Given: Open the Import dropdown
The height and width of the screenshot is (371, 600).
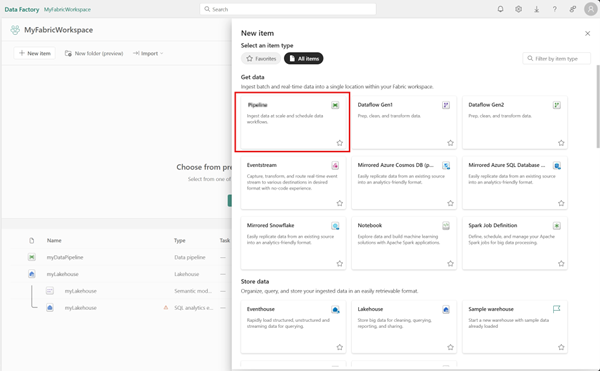Looking at the screenshot, I should 148,53.
